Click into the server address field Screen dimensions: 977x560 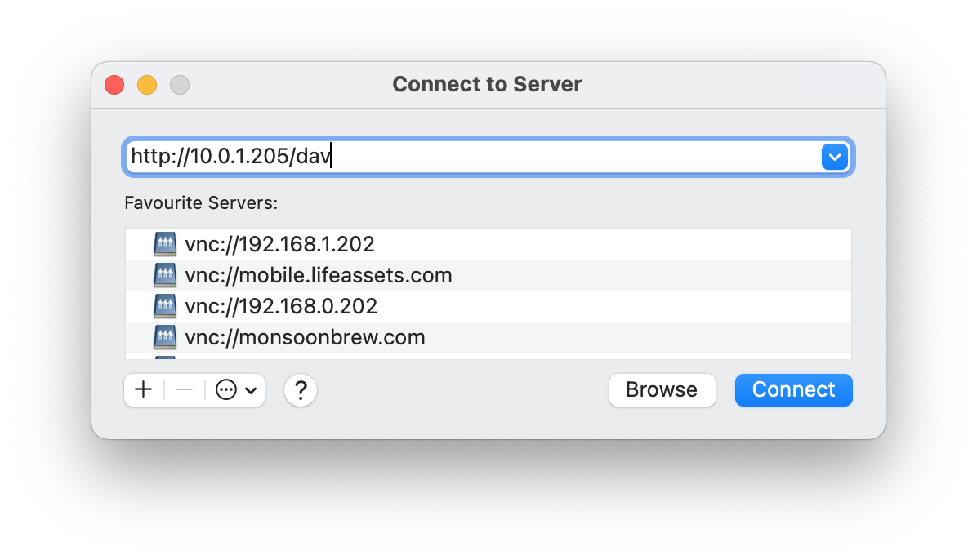pyautogui.click(x=474, y=156)
